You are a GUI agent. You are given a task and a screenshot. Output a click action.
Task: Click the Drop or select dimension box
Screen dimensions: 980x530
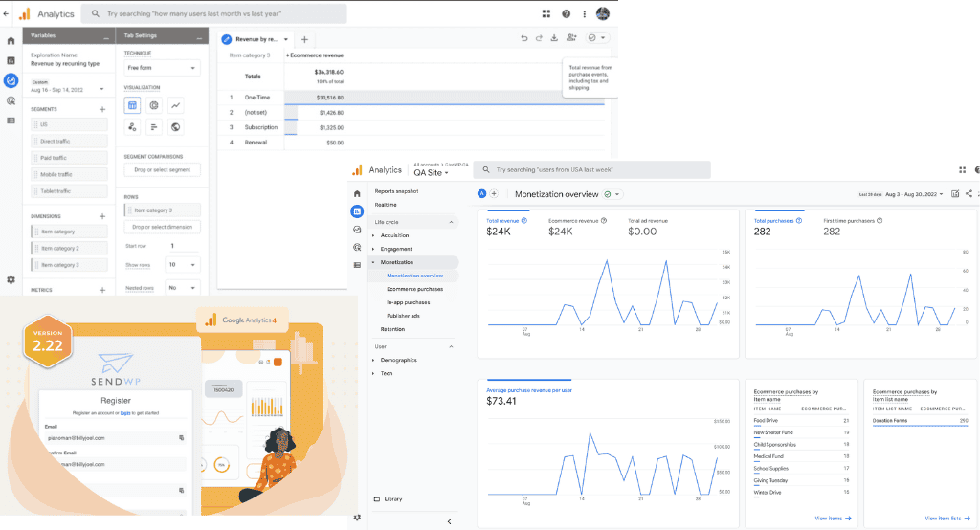point(162,227)
